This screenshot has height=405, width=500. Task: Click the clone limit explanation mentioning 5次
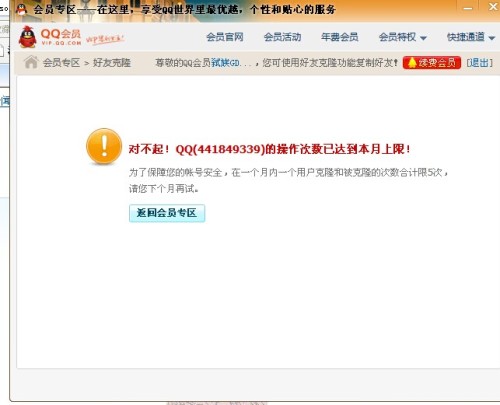point(288,173)
